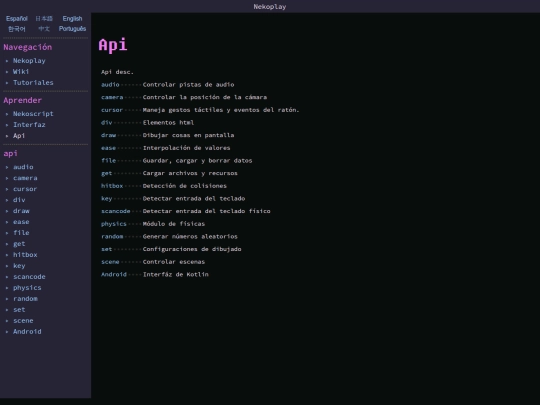
Task: Click 'Detección de colisiones' description
Action: click(185, 186)
